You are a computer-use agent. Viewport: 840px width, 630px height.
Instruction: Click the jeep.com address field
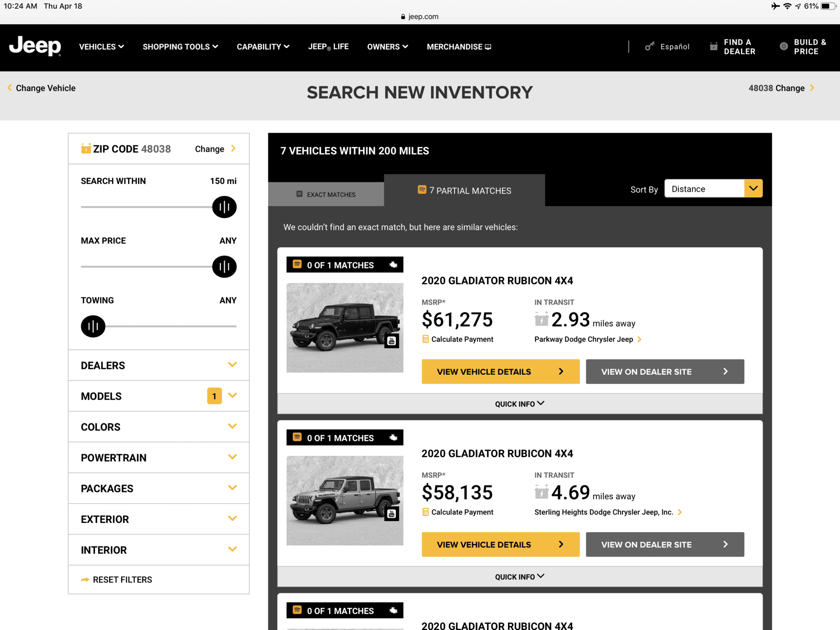click(x=420, y=16)
